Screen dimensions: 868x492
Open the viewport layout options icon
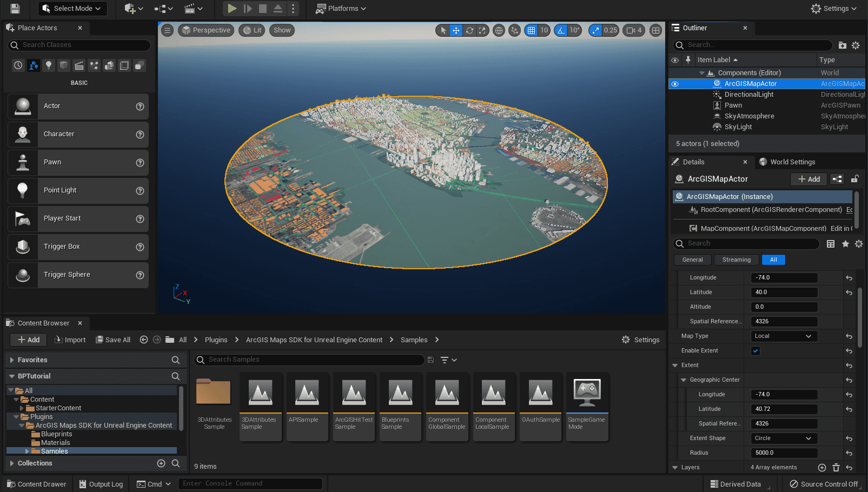[655, 30]
